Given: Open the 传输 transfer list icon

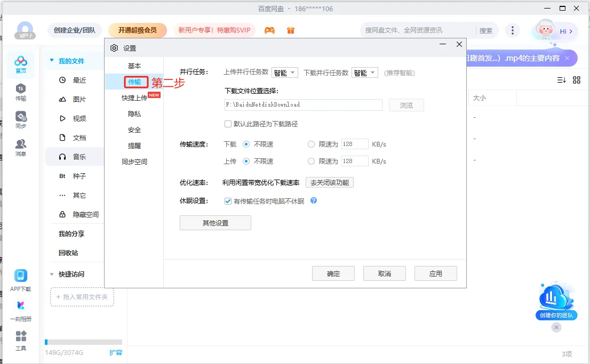Looking at the screenshot, I should coord(21,91).
